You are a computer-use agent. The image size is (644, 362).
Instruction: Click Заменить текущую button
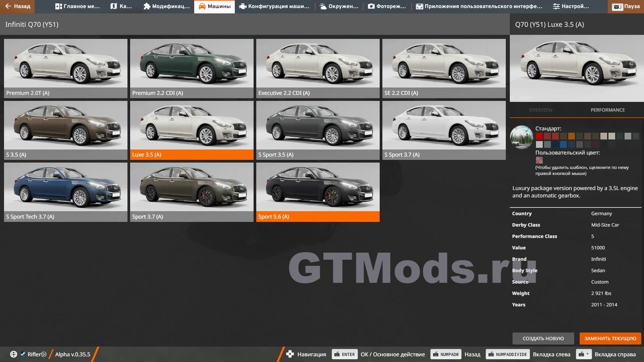(x=611, y=338)
